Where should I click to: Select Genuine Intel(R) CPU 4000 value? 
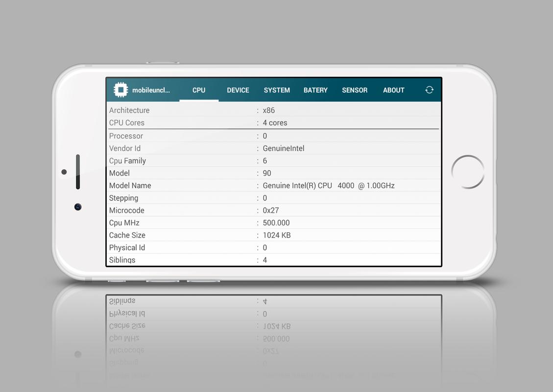329,186
